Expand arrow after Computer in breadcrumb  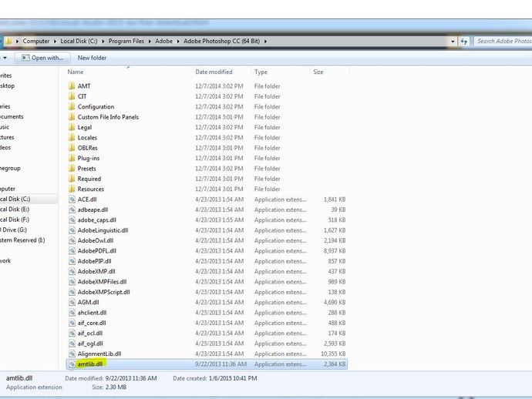point(55,41)
